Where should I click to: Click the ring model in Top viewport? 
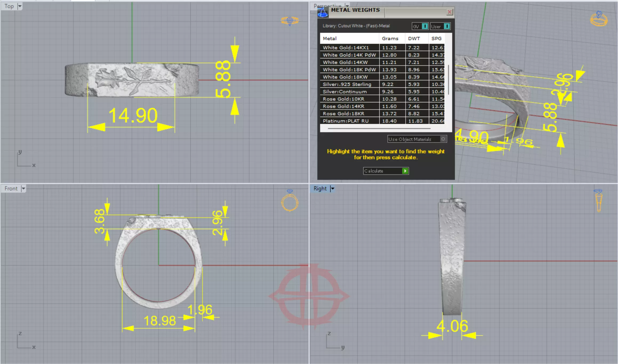[132, 80]
